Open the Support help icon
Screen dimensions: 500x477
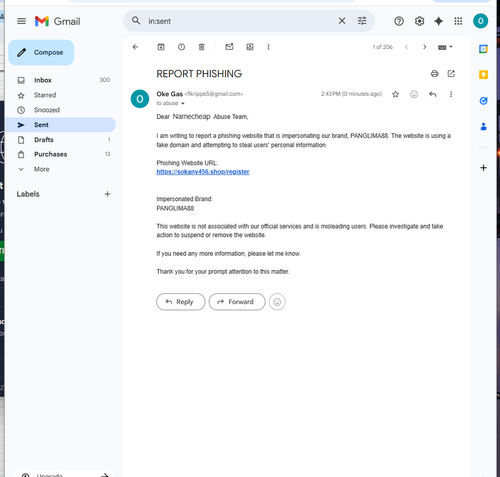pos(399,21)
